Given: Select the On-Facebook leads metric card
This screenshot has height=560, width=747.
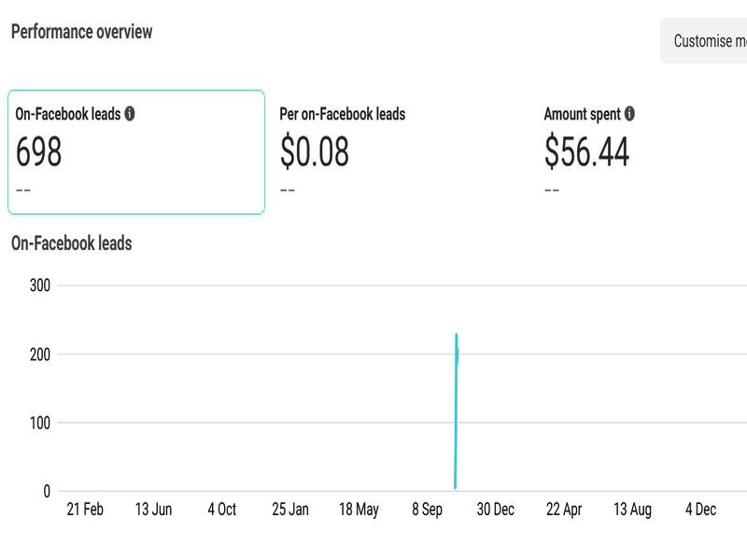Looking at the screenshot, I should 136,152.
